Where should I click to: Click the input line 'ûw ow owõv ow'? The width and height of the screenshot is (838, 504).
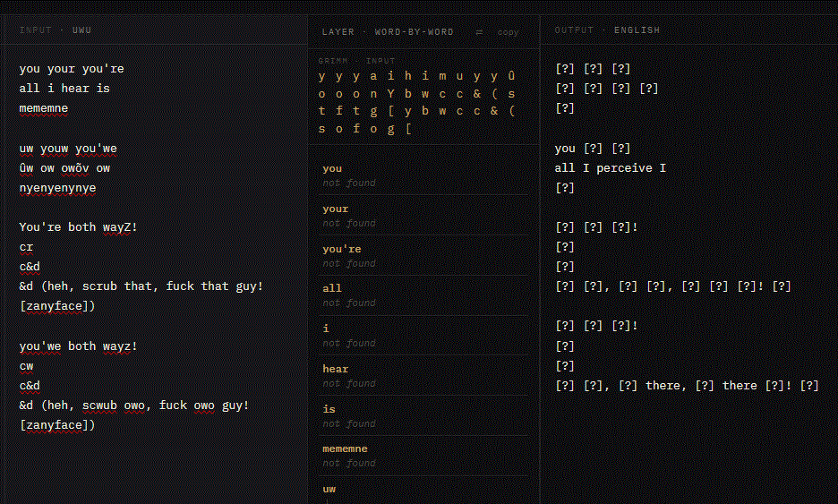coord(64,167)
